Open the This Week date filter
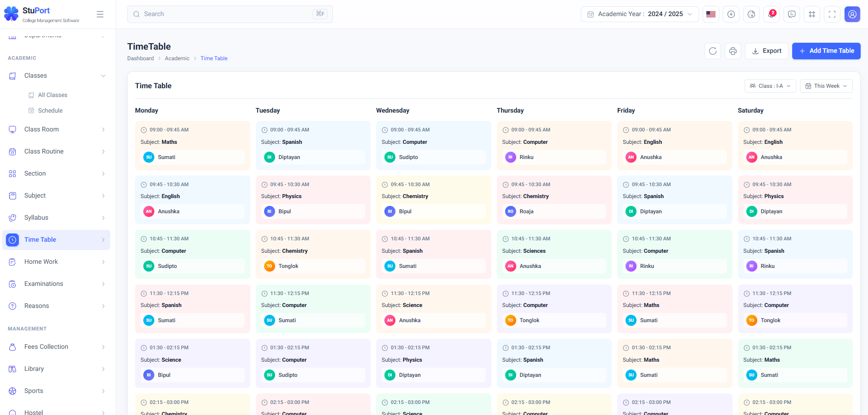Viewport: 868px width, 415px height. [826, 86]
